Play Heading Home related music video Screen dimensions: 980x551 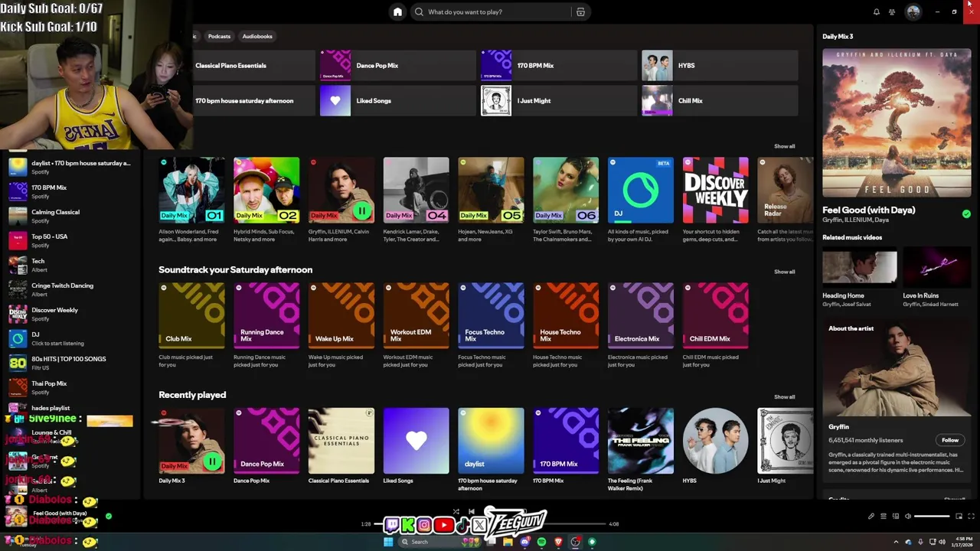point(859,268)
